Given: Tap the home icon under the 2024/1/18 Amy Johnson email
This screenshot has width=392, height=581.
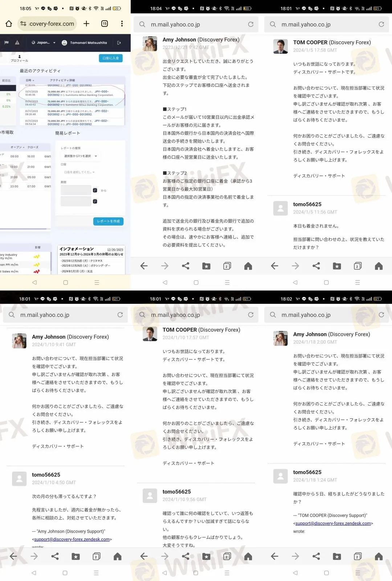Looking at the screenshot, I should pos(379,556).
